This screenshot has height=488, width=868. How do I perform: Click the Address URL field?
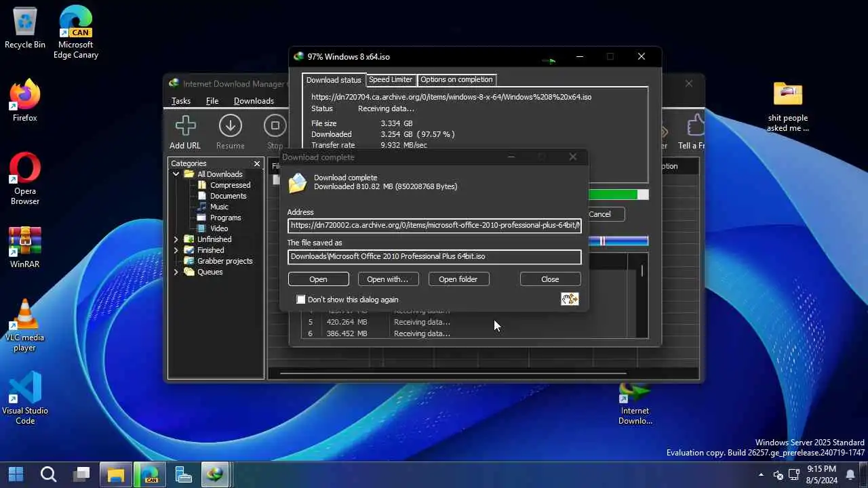point(435,225)
